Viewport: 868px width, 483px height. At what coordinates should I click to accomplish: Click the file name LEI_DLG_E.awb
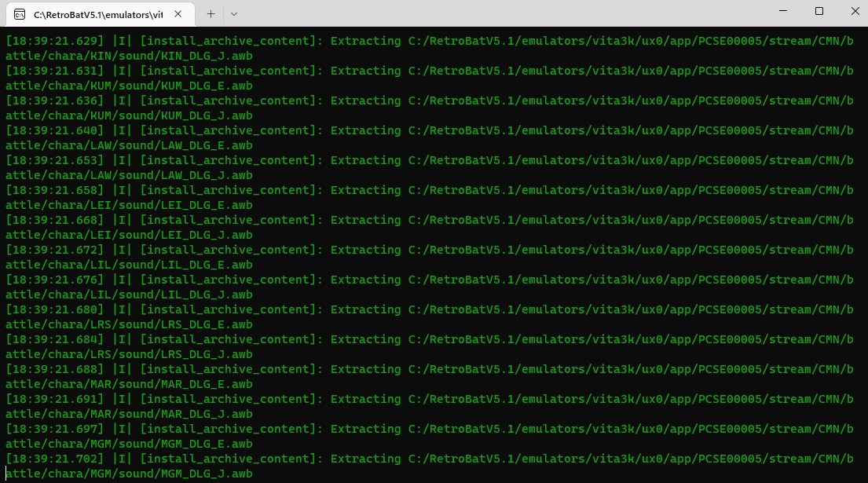(207, 205)
